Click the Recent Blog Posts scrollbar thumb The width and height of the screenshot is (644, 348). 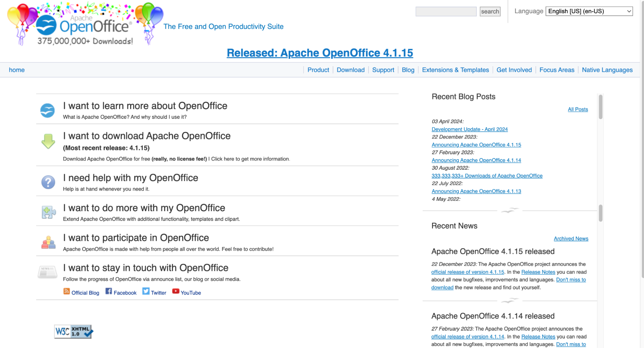(x=601, y=107)
